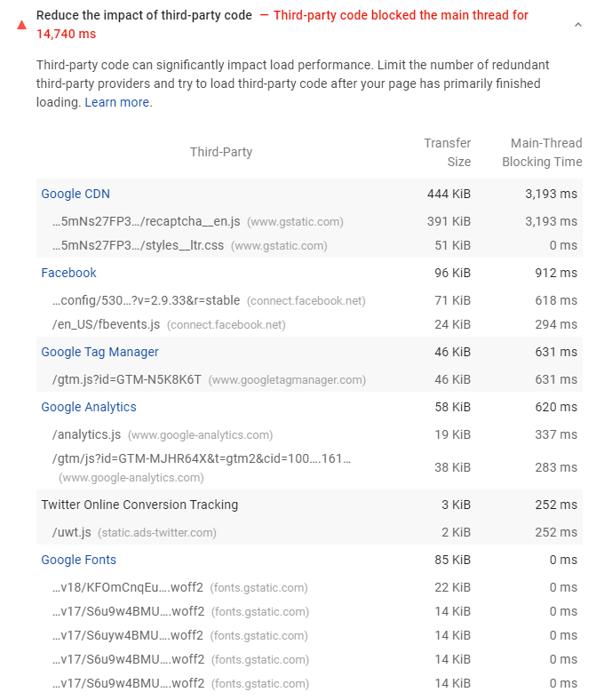Click the audit title Reduce impact of third-party code
Image resolution: width=604 pixels, height=700 pixels.
144,15
